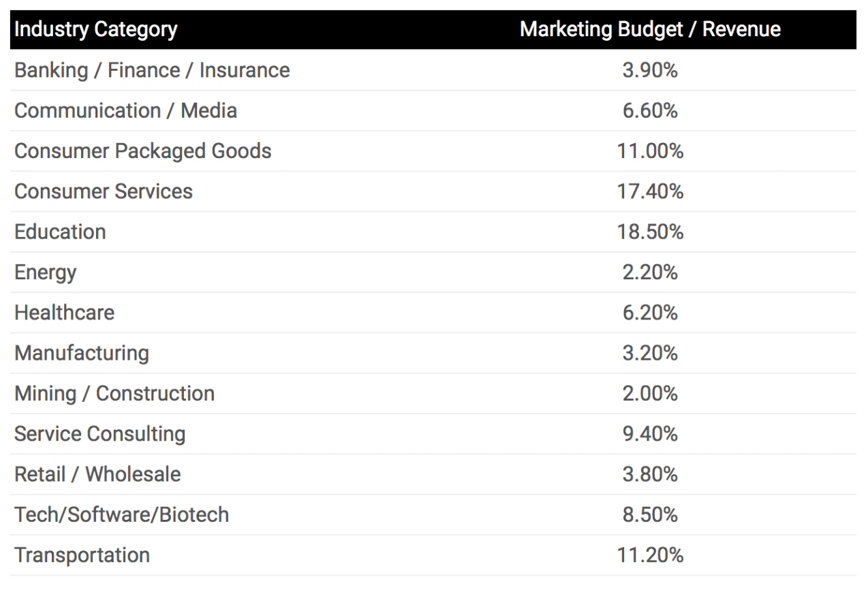Select the Manufacturing category cell
The image size is (868, 590).
coord(82,353)
